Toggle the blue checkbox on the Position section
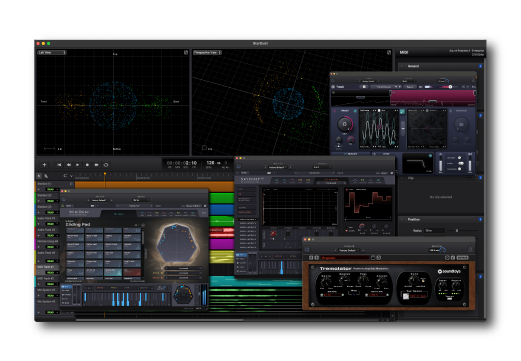Screen dimensions: 521x361 [x=480, y=219]
